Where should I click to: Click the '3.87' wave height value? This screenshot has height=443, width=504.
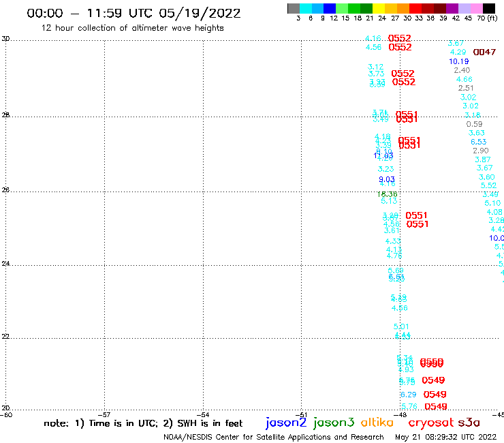(483, 159)
